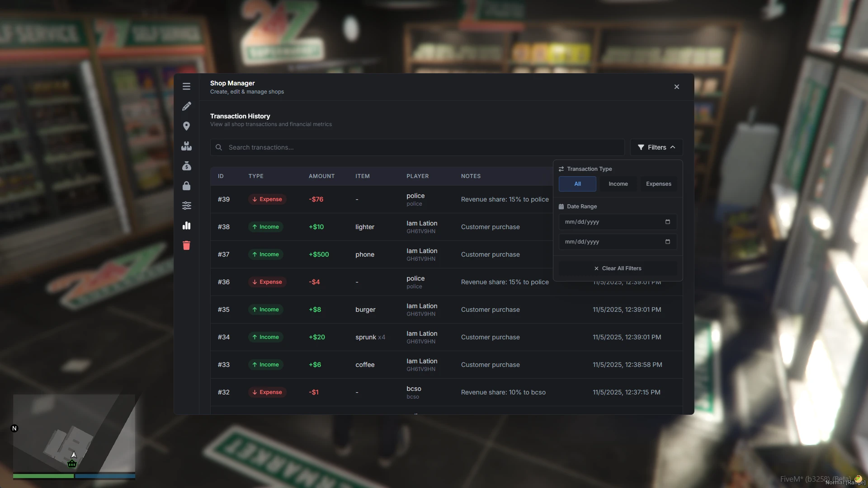
Task: Filter transactions by Expenses only
Action: [658, 184]
